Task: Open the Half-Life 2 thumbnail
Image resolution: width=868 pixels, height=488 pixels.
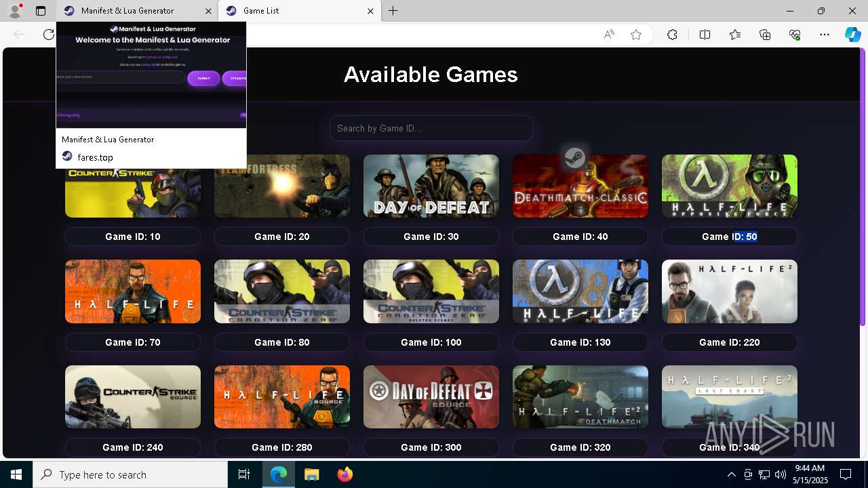Action: click(730, 291)
